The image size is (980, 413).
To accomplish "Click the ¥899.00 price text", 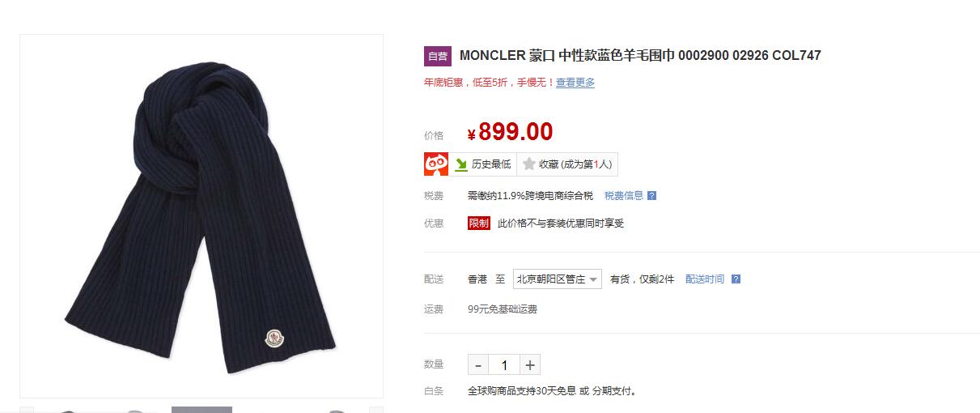I will pos(510,132).
